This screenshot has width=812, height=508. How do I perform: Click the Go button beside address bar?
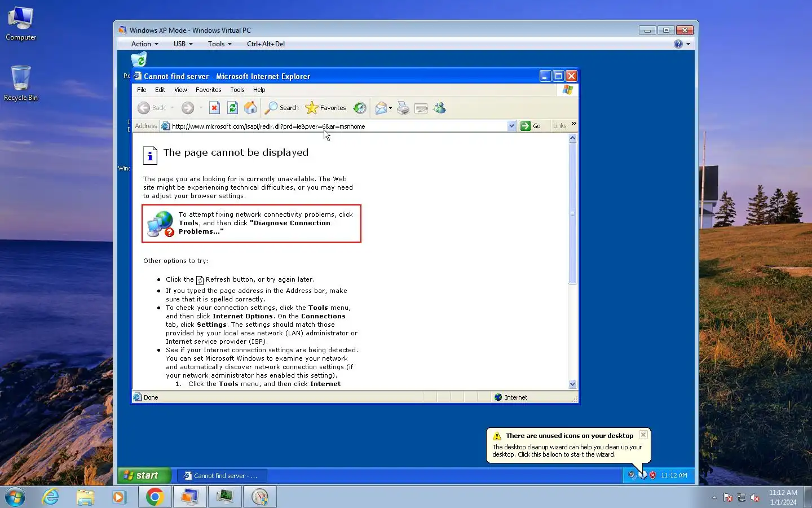pyautogui.click(x=531, y=126)
